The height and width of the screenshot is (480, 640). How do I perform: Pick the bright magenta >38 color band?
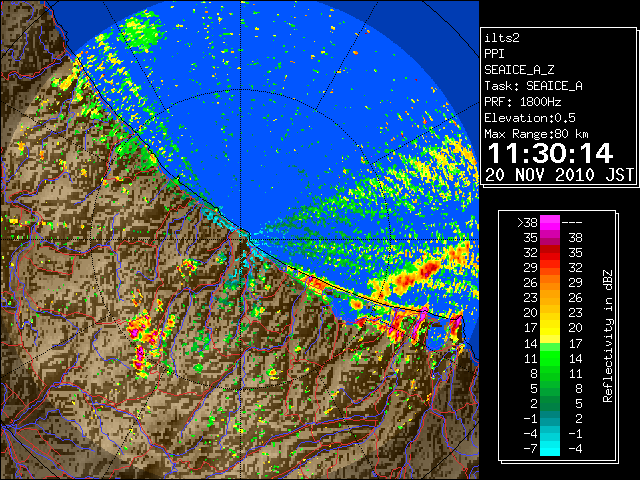click(550, 223)
